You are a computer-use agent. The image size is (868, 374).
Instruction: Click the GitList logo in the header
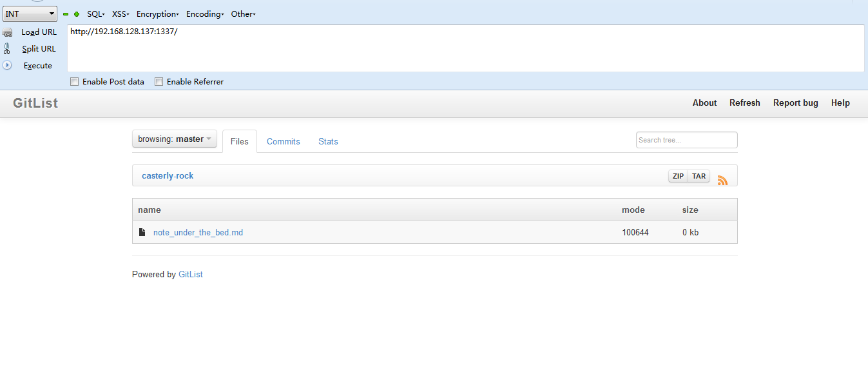35,103
